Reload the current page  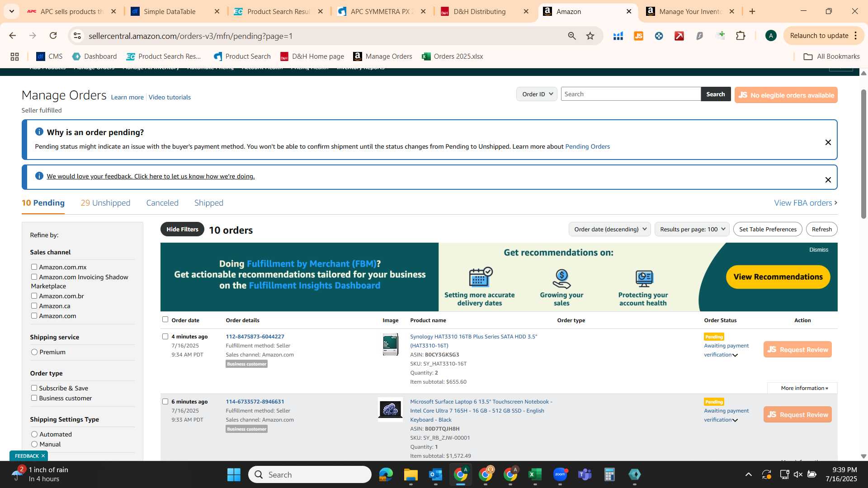point(53,36)
